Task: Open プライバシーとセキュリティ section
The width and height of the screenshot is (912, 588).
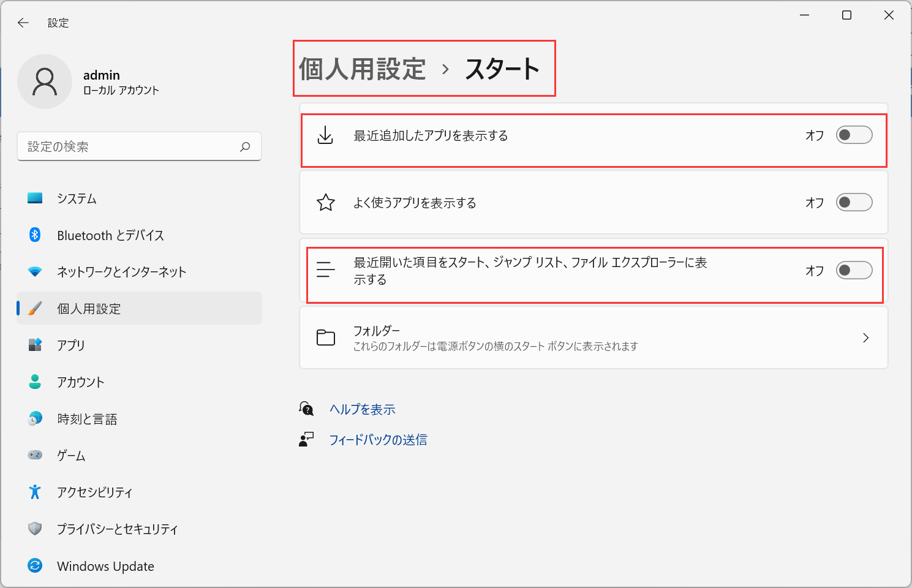Action: point(117,529)
